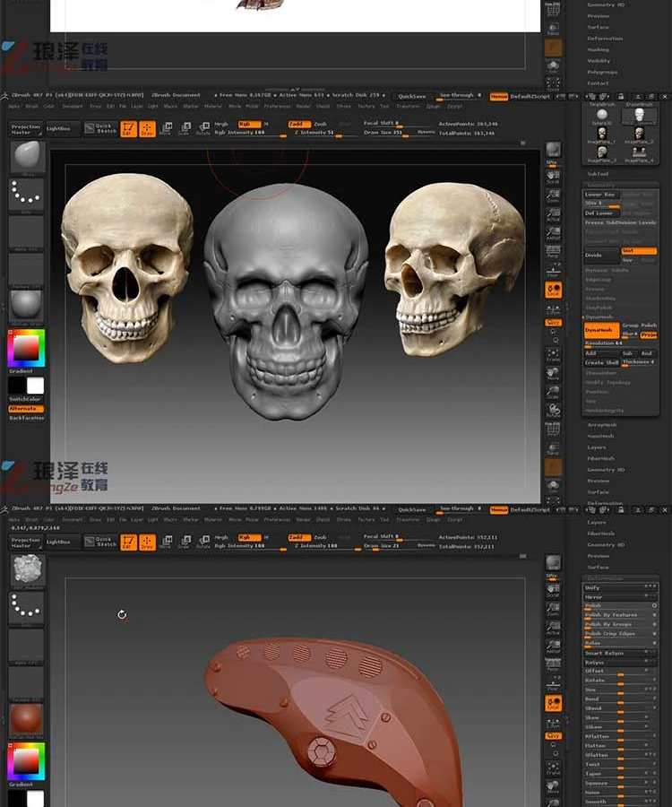Click QuickSave in skull window
The height and width of the screenshot is (807, 672).
click(412, 96)
